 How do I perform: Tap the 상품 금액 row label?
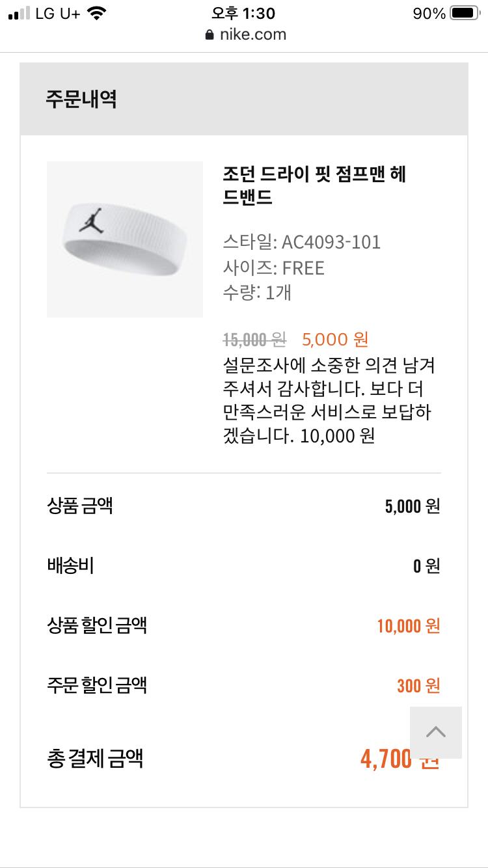tap(80, 506)
